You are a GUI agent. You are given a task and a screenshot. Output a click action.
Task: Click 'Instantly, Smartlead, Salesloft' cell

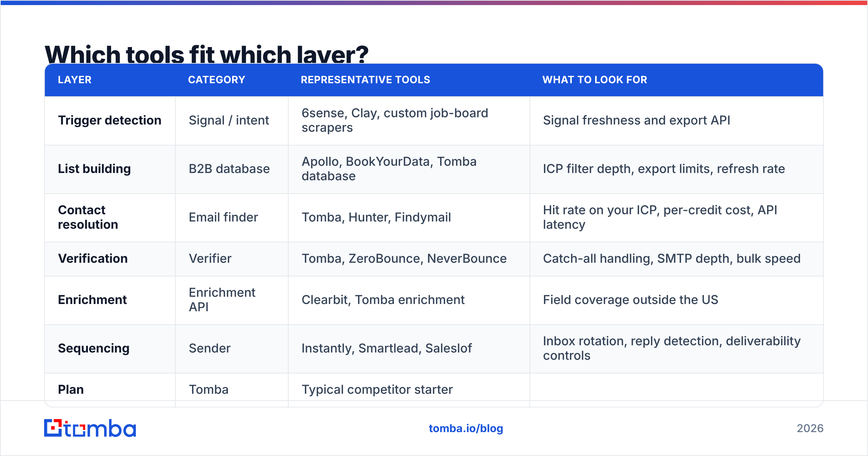click(409, 349)
